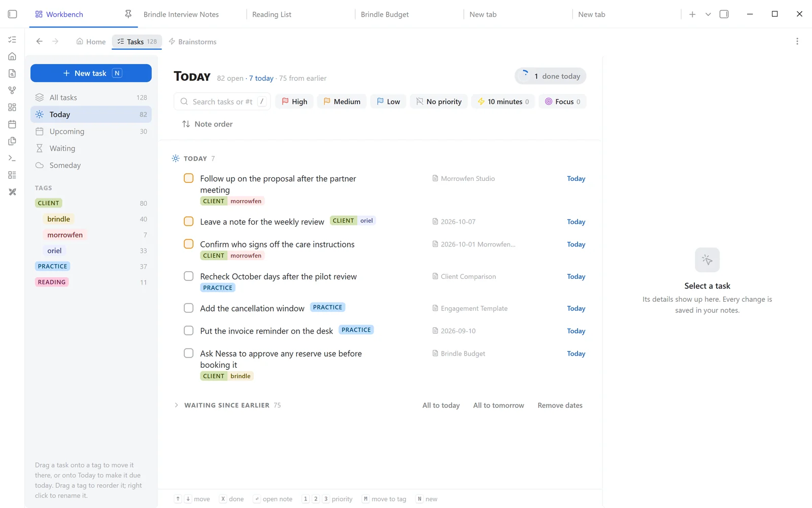812x508 pixels.
Task: Select Waiting in sidebar list
Action: (x=91, y=148)
